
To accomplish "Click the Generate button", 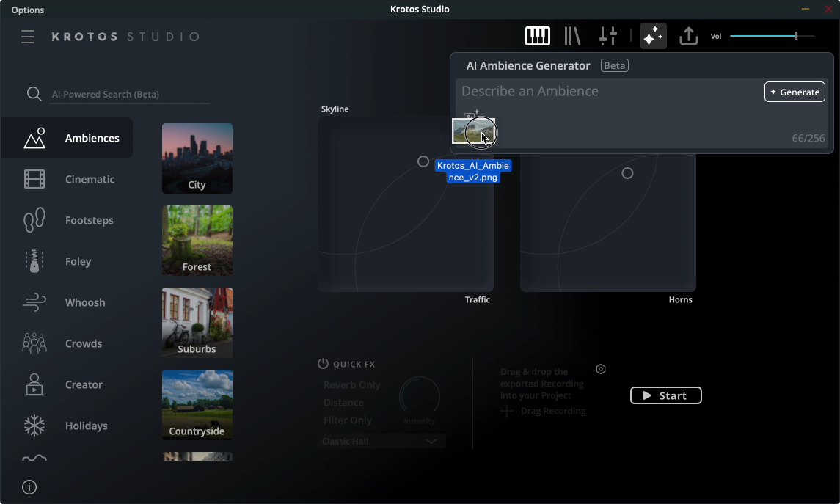I will [x=795, y=92].
